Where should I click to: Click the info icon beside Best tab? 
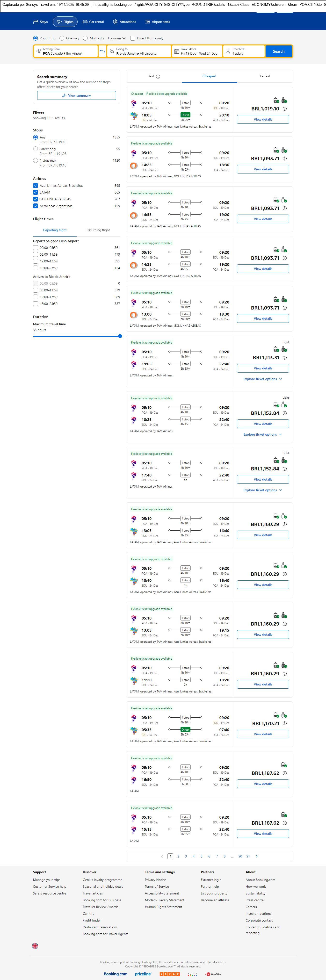pos(158,76)
